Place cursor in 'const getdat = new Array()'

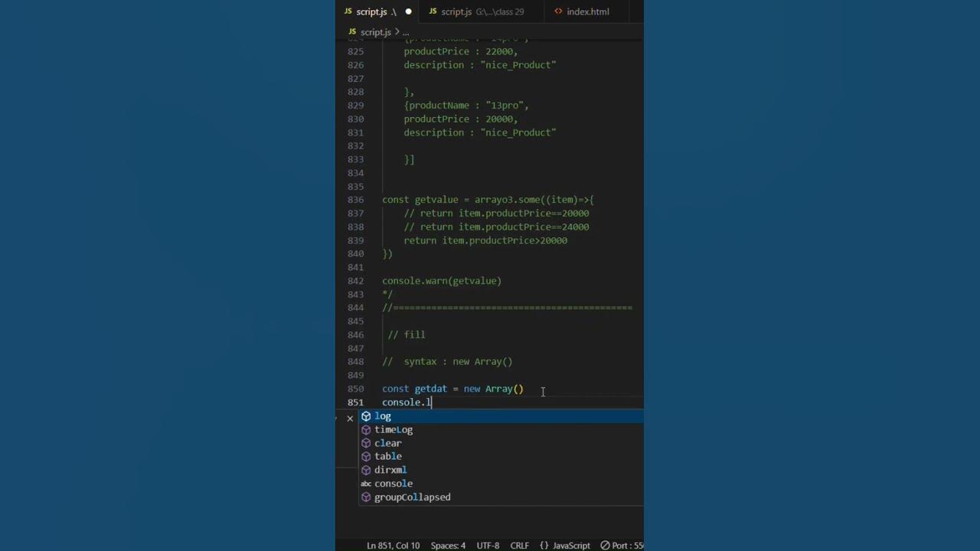(x=452, y=389)
